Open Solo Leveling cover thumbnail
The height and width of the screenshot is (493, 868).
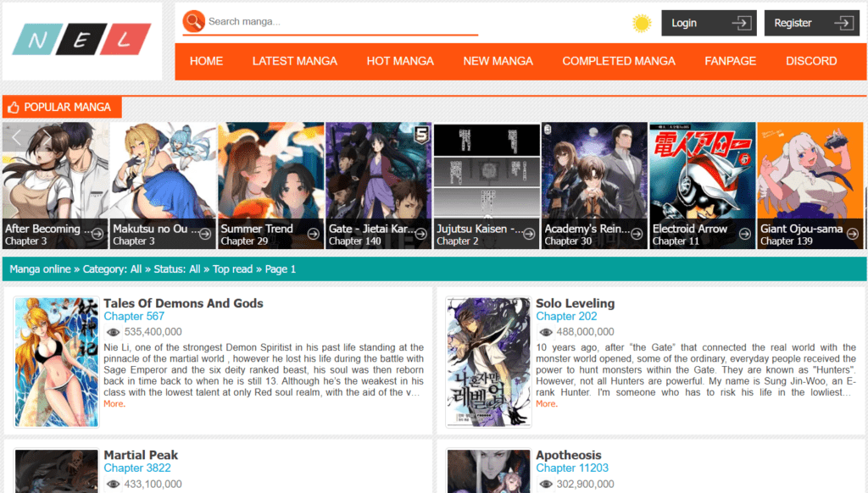click(x=489, y=362)
